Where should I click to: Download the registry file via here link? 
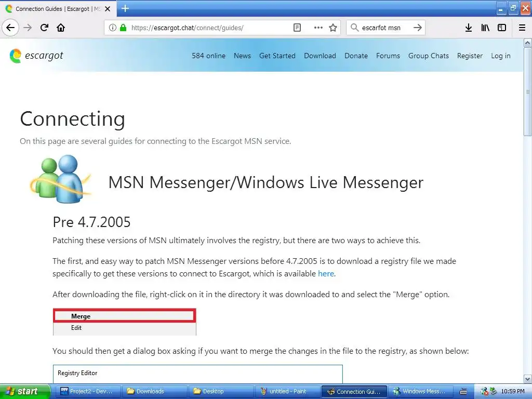(326, 273)
